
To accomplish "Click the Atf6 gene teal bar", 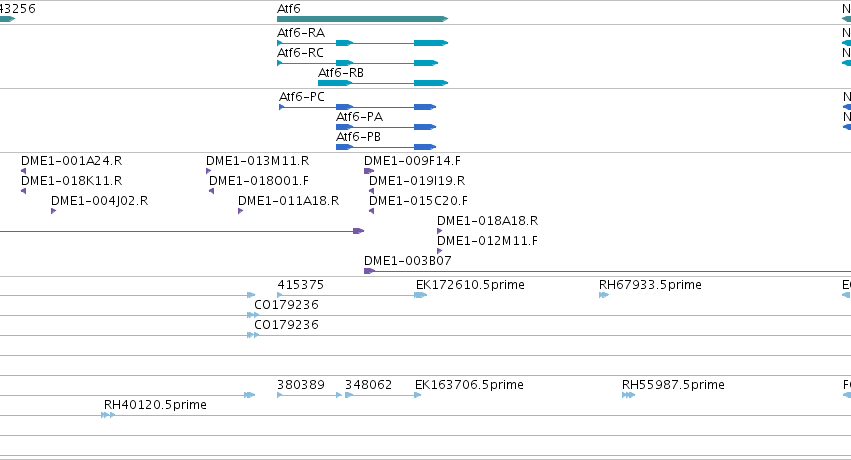I will pos(363,19).
